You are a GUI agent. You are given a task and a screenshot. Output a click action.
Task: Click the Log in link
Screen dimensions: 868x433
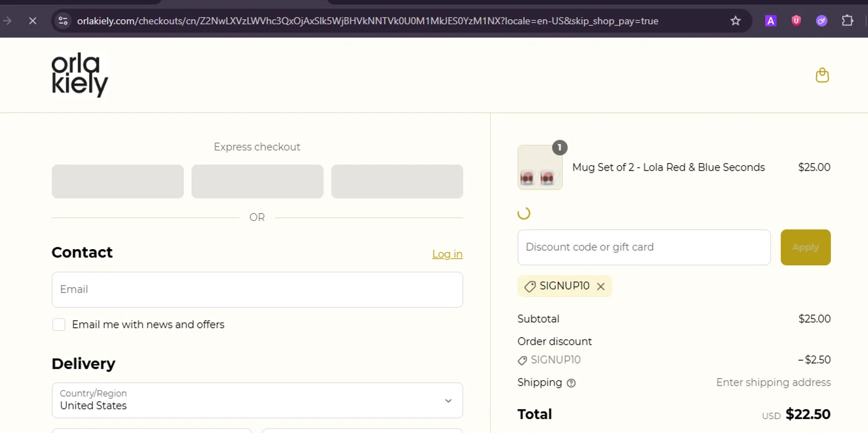click(x=447, y=254)
